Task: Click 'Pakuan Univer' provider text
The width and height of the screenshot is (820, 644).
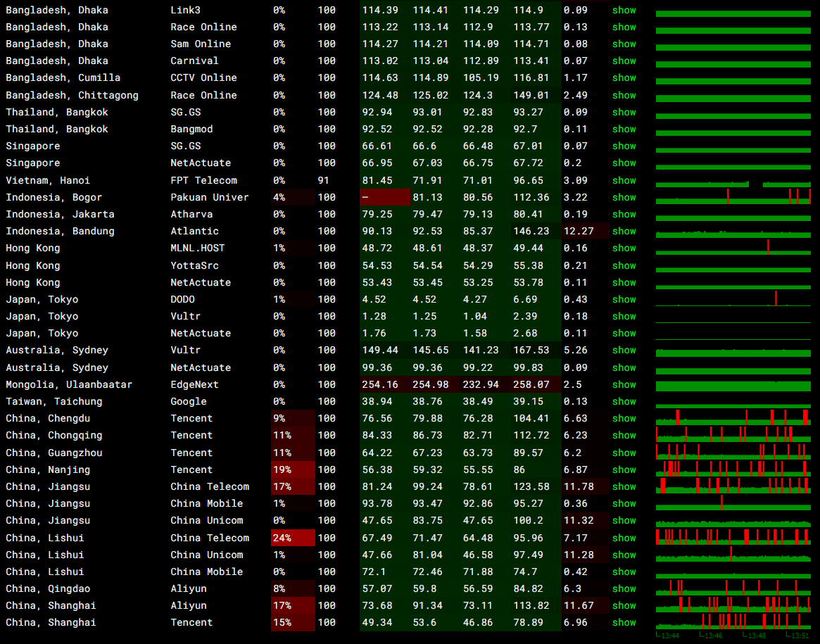Action: (x=209, y=197)
